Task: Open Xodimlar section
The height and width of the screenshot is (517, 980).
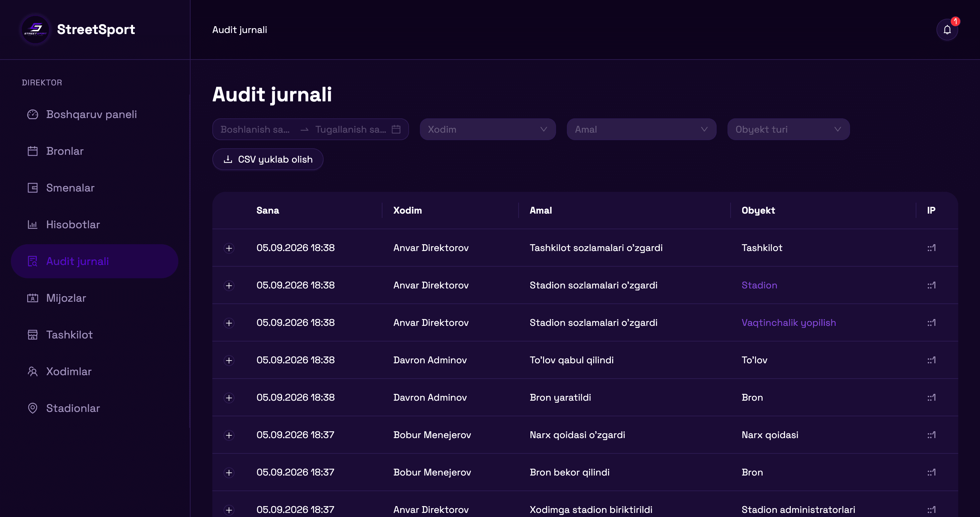Action: coord(95,371)
